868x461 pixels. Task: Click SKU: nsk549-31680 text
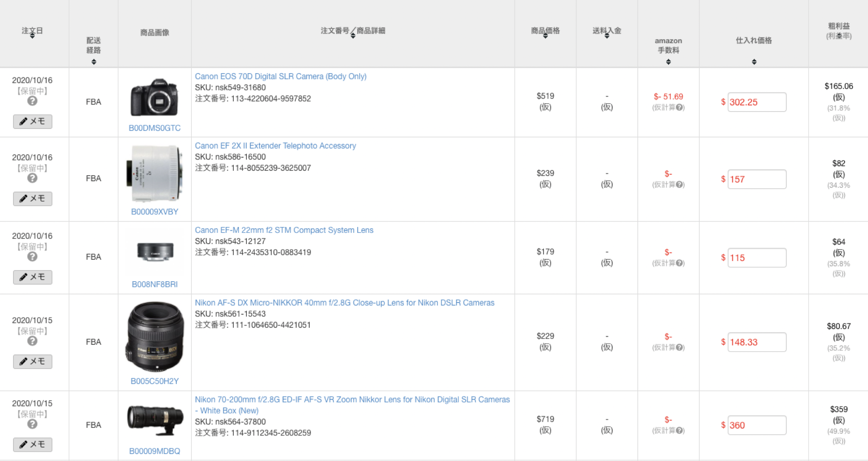coord(230,87)
